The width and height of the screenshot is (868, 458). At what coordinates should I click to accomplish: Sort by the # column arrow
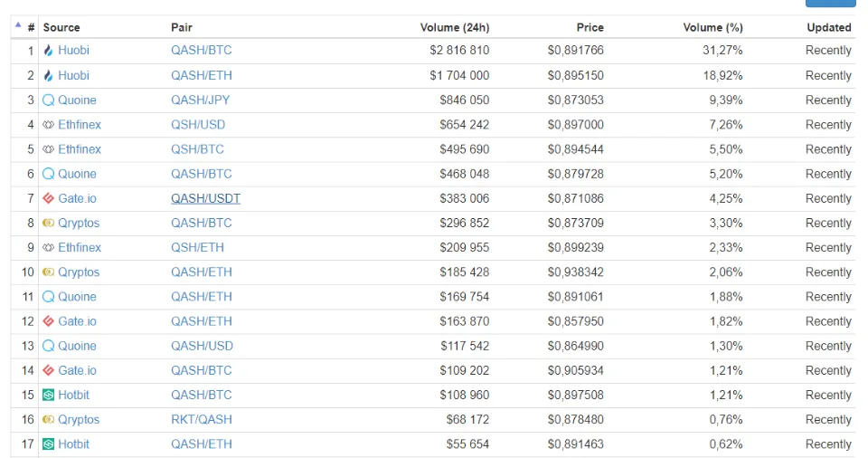point(18,25)
